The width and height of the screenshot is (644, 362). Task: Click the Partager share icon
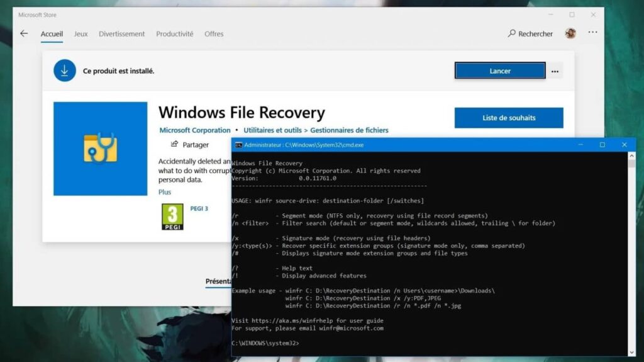click(x=175, y=144)
